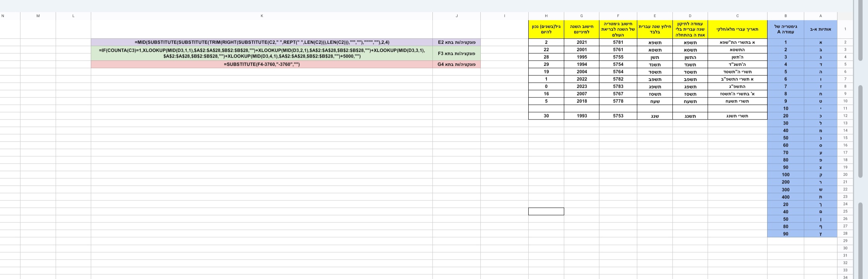Select row header 25
This screenshot has width=868, height=279.
[x=845, y=211]
